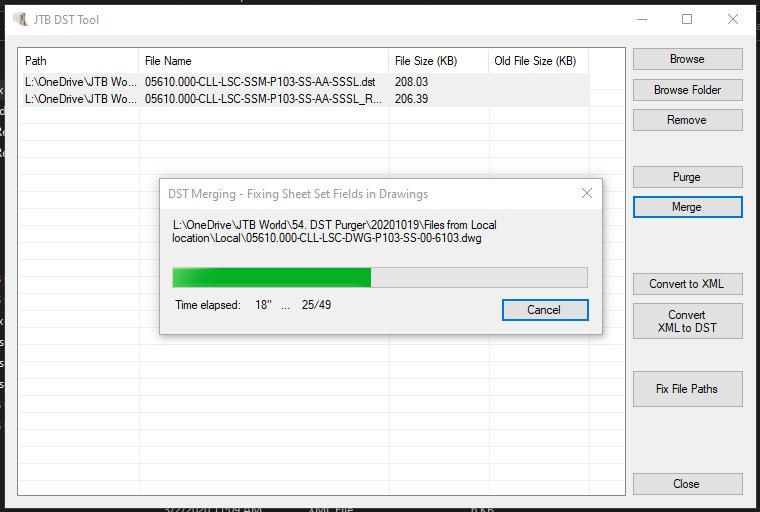Sort by the Path column header
Image resolution: width=760 pixels, height=512 pixels.
click(x=79, y=61)
